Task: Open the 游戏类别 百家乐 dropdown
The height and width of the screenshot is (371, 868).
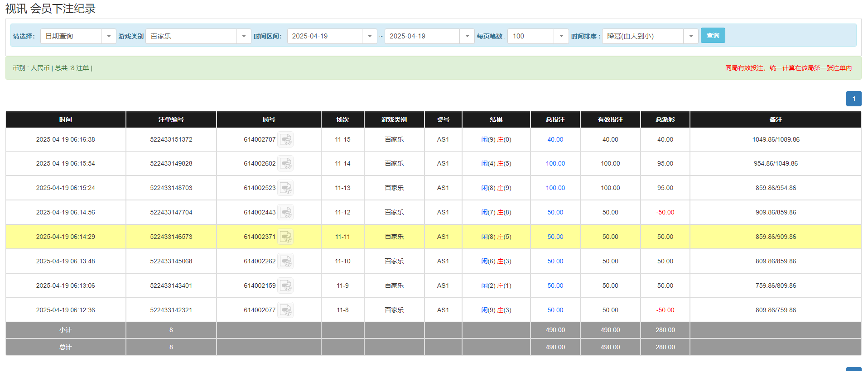Action: pyautogui.click(x=244, y=36)
